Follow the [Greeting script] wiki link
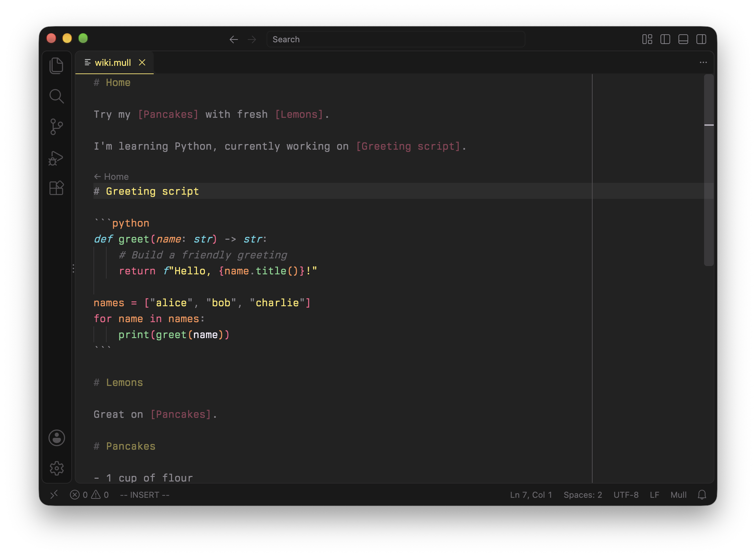 click(408, 147)
